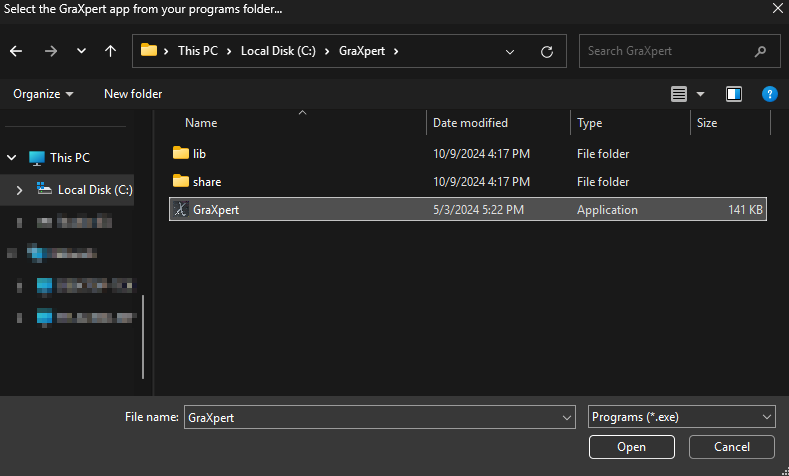
Task: Open the lib folder
Action: tap(199, 153)
